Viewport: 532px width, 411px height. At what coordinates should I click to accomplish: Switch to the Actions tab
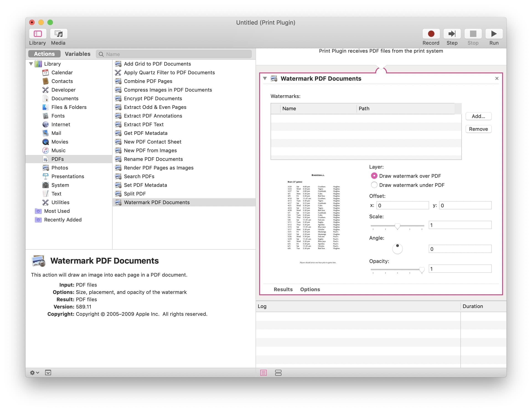coord(44,54)
